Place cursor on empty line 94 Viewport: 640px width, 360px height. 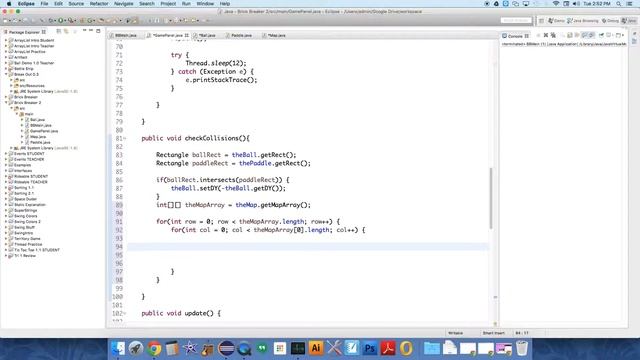pos(308,247)
